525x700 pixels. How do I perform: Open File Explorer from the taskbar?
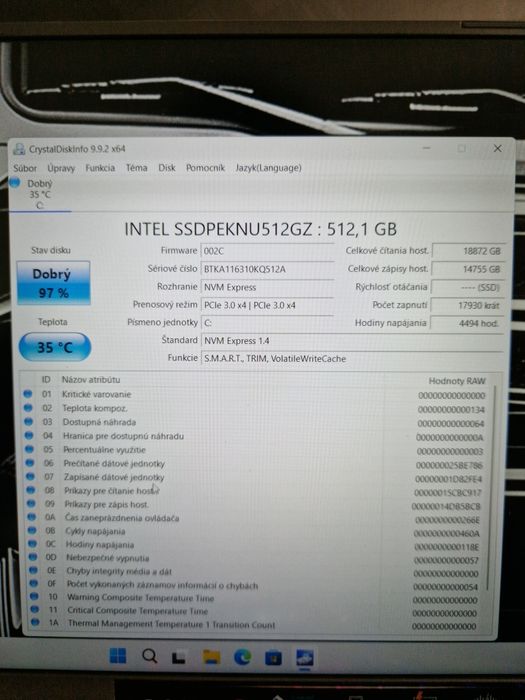(211, 657)
